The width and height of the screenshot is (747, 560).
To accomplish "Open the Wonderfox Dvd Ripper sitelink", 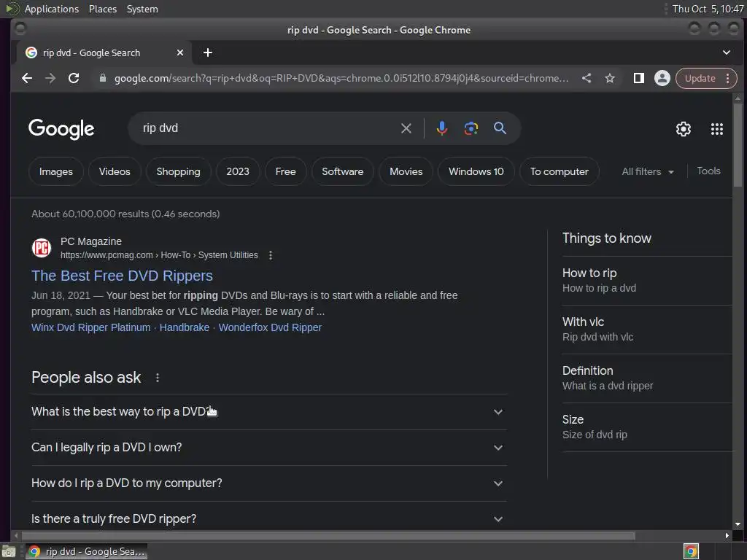I will (270, 327).
